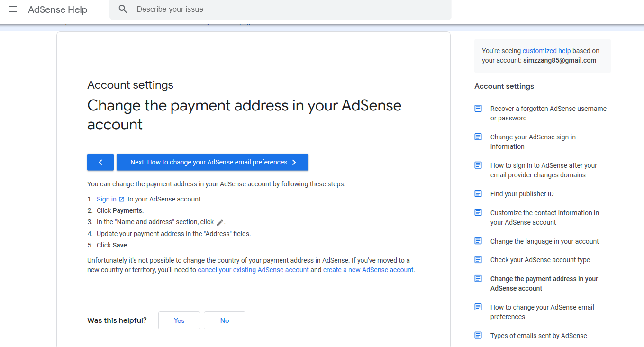
Task: Open How to sign in after email provider changes domains
Action: pyautogui.click(x=544, y=170)
